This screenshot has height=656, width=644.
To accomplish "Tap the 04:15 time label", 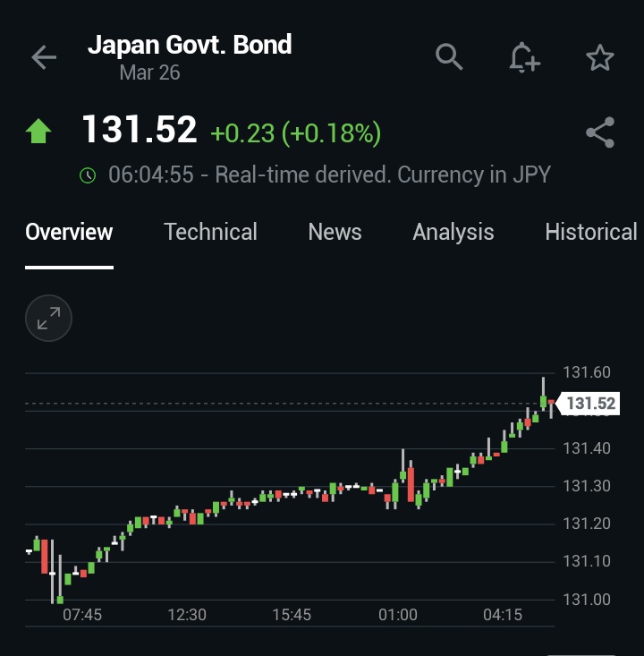I will coord(503,615).
